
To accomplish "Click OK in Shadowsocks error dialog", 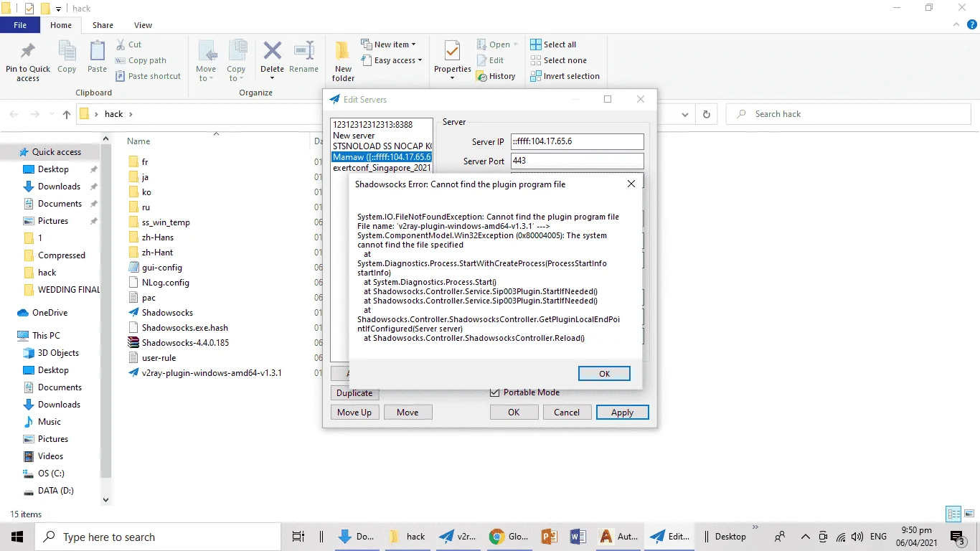I will pos(604,373).
